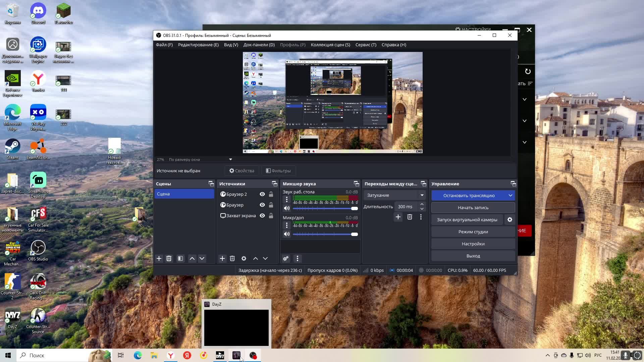Hide the Захват экрана source
Viewport: 644px width, 362px height.
(x=262, y=216)
